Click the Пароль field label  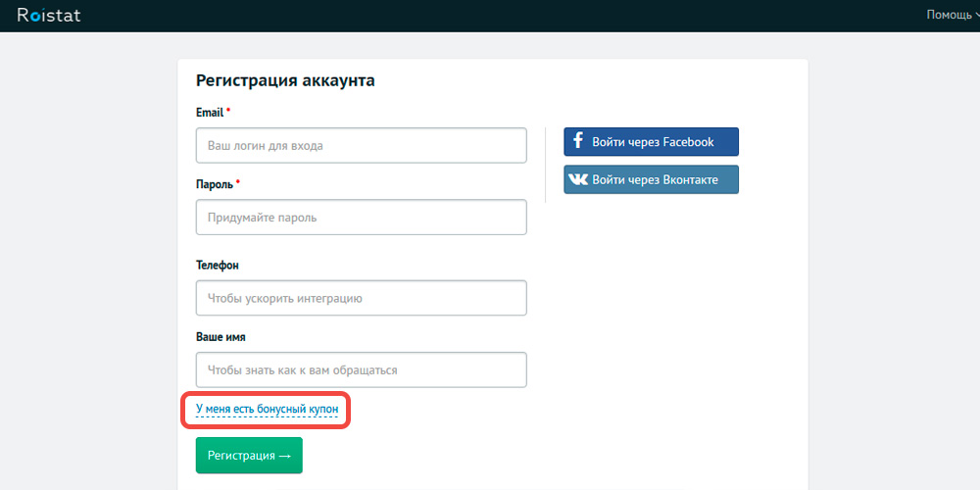[215, 184]
